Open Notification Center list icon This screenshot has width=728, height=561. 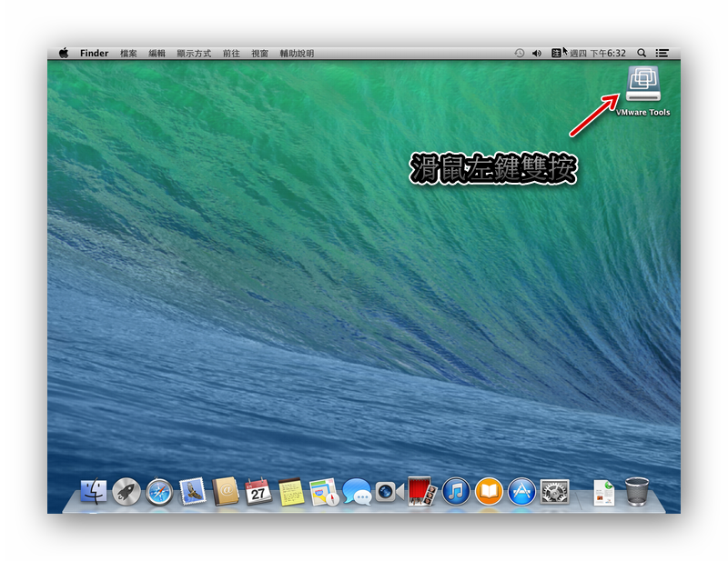tap(662, 54)
